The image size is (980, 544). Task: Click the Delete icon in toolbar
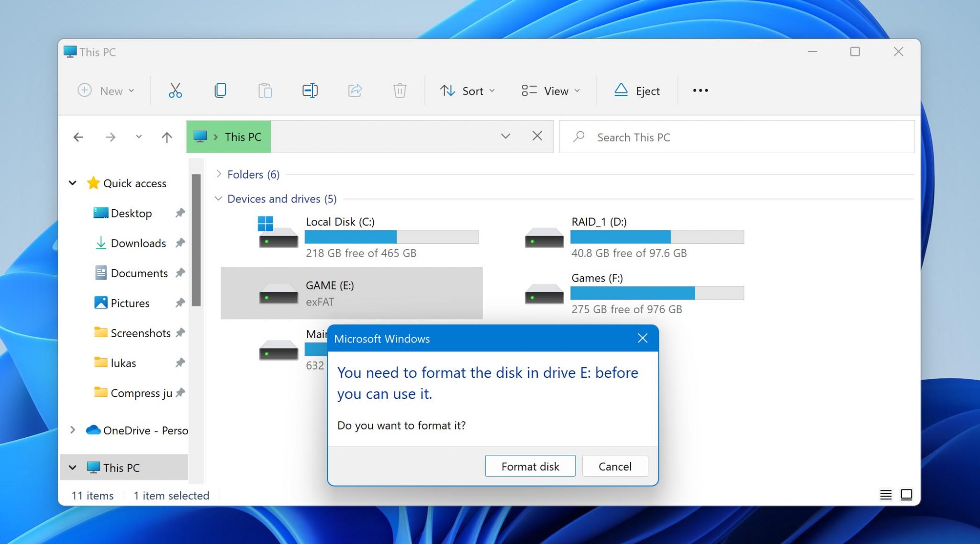(399, 91)
